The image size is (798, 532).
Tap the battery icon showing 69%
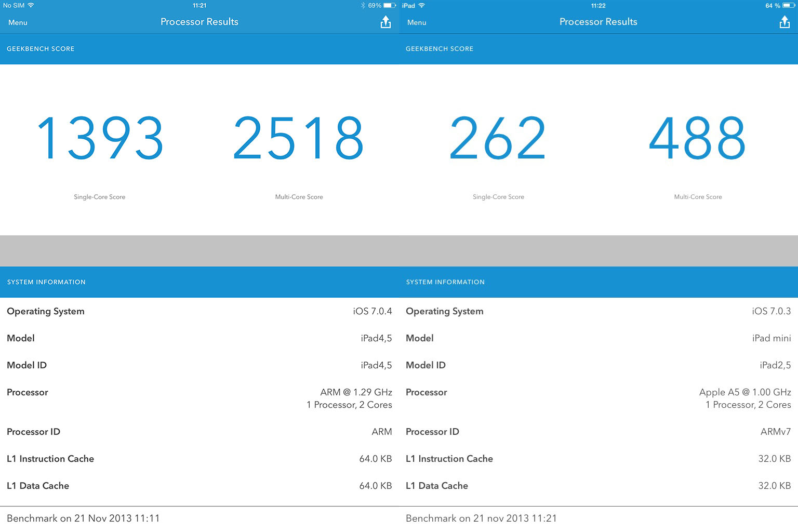390,5
